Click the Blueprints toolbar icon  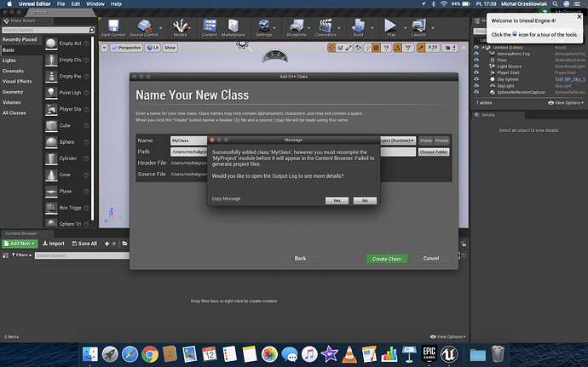297,28
